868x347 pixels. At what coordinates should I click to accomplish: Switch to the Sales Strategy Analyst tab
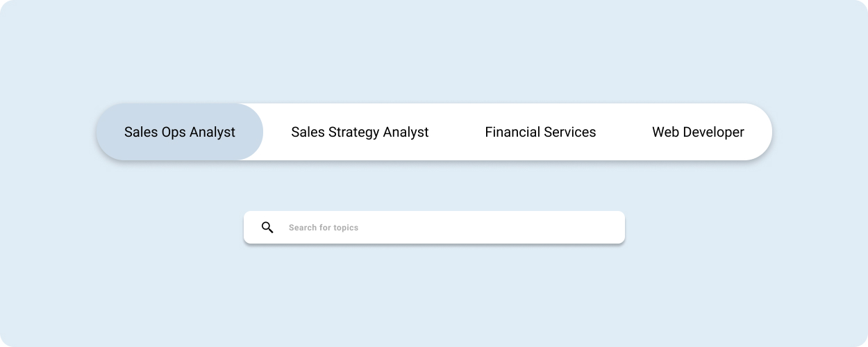(360, 132)
